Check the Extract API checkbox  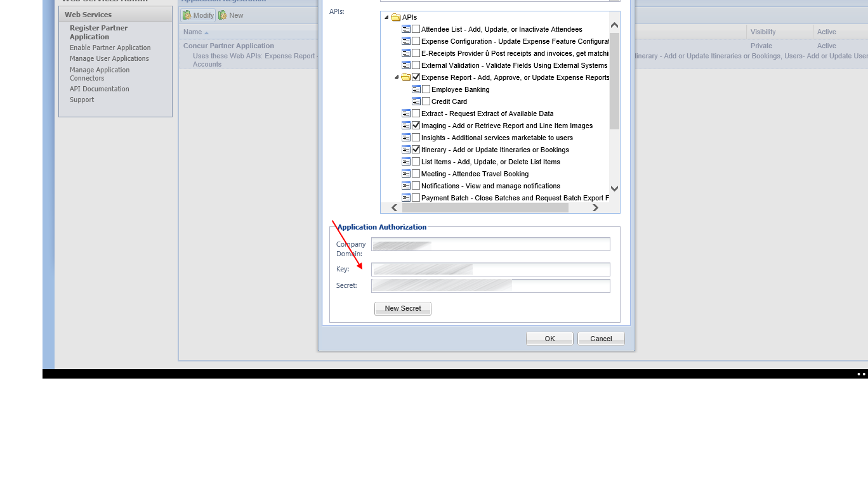pos(416,114)
